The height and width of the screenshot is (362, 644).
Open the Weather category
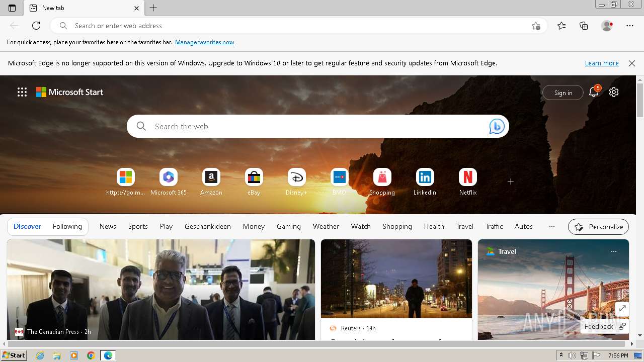(x=326, y=227)
